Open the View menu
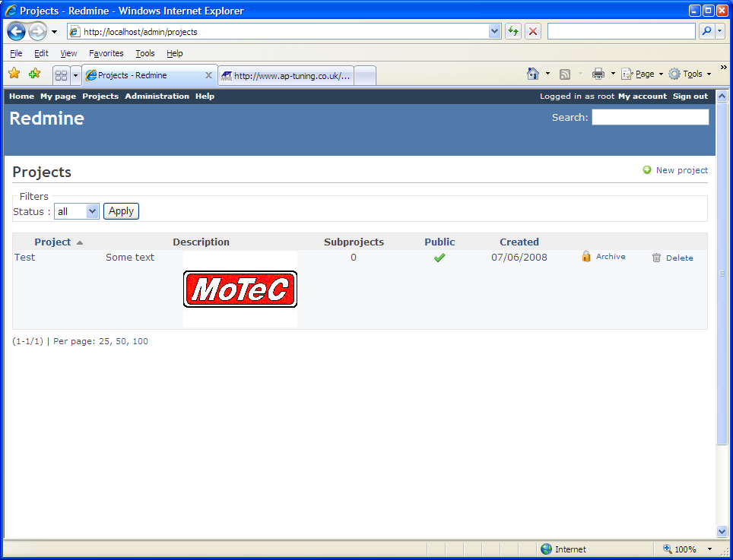733x560 pixels. 68,53
